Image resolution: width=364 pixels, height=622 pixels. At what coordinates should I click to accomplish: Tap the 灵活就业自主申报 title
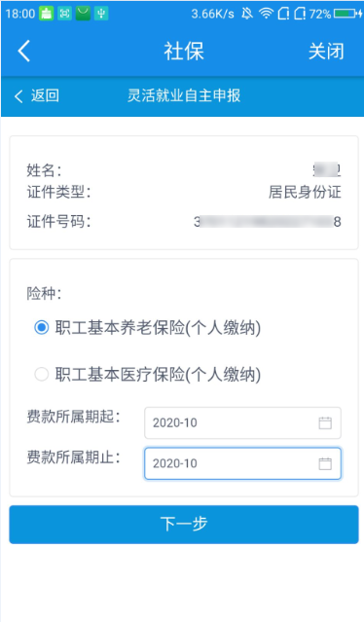point(184,95)
